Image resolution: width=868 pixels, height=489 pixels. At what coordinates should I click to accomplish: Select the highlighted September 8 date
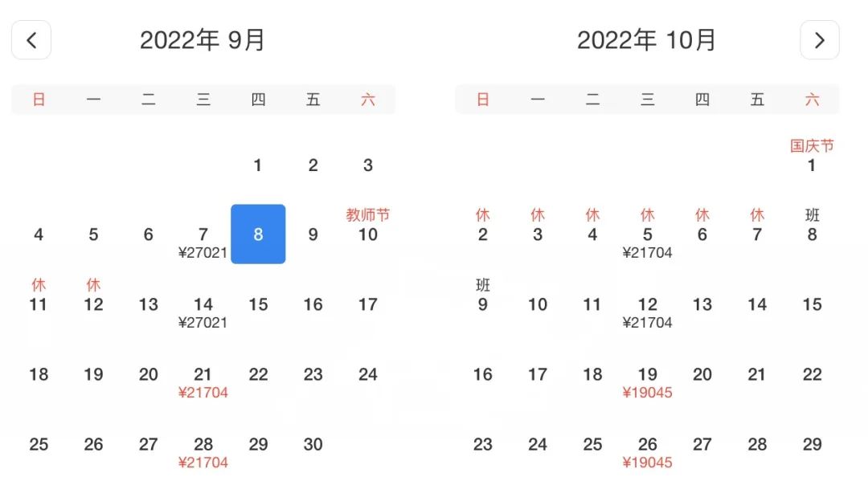(258, 234)
